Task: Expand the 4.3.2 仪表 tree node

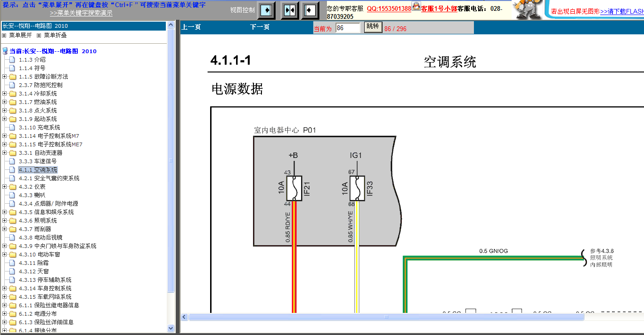Action: coord(5,187)
